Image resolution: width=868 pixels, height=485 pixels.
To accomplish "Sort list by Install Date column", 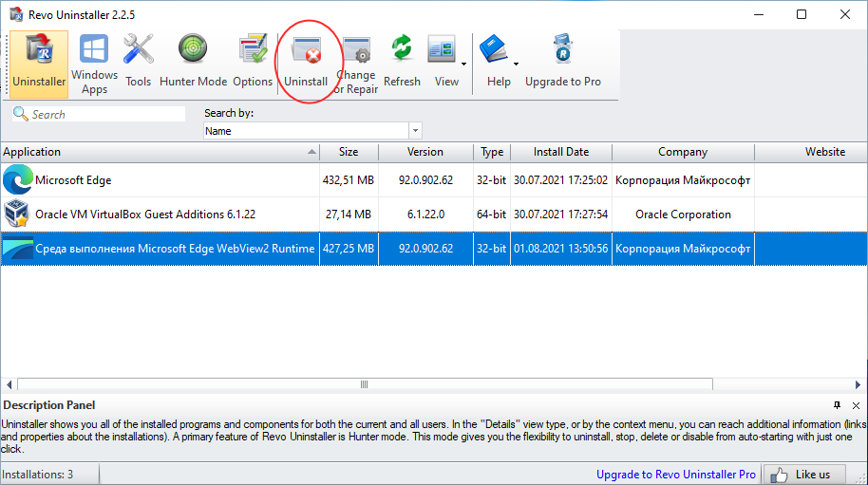I will [x=560, y=152].
